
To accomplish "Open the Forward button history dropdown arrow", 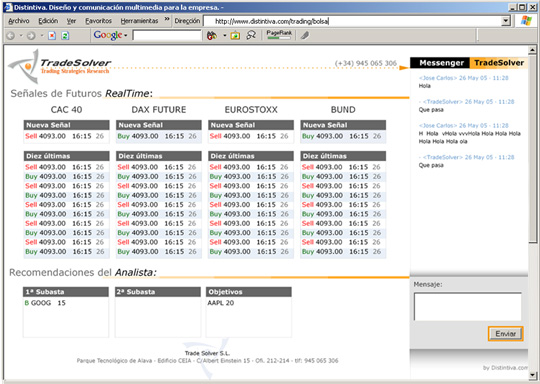I will pyautogui.click(x=42, y=35).
